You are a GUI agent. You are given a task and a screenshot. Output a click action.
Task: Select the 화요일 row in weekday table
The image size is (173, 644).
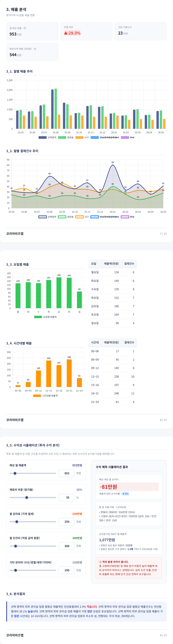click(113, 281)
